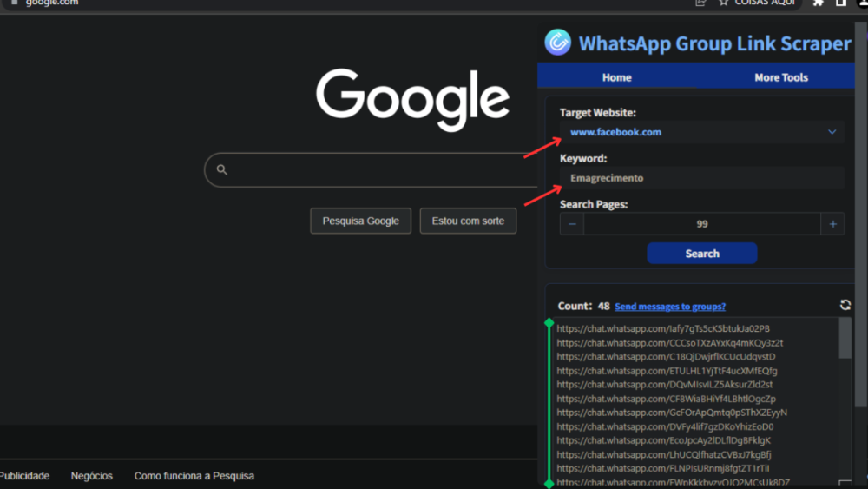
Task: Select the link ending in LhUCQlfhatzCVBxJ7kgBfj
Action: click(664, 454)
